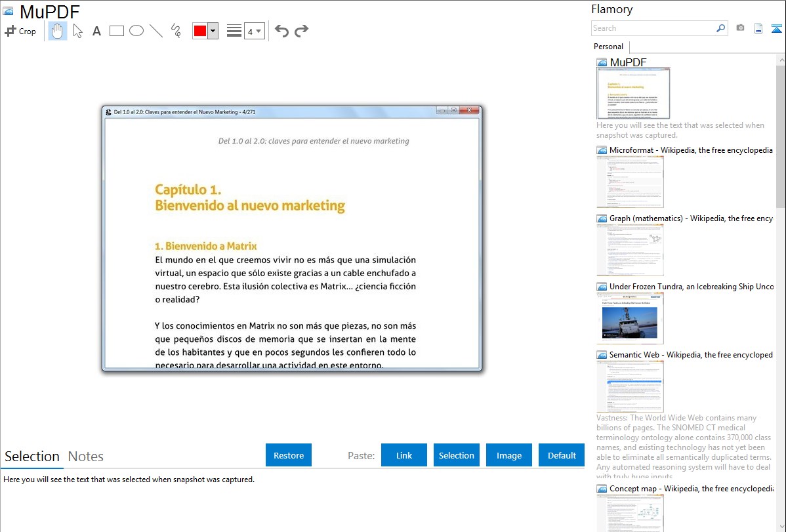This screenshot has width=786, height=532.
Task: Click the 'Capítulo 1.' heading in the snapshot
Action: (x=188, y=190)
